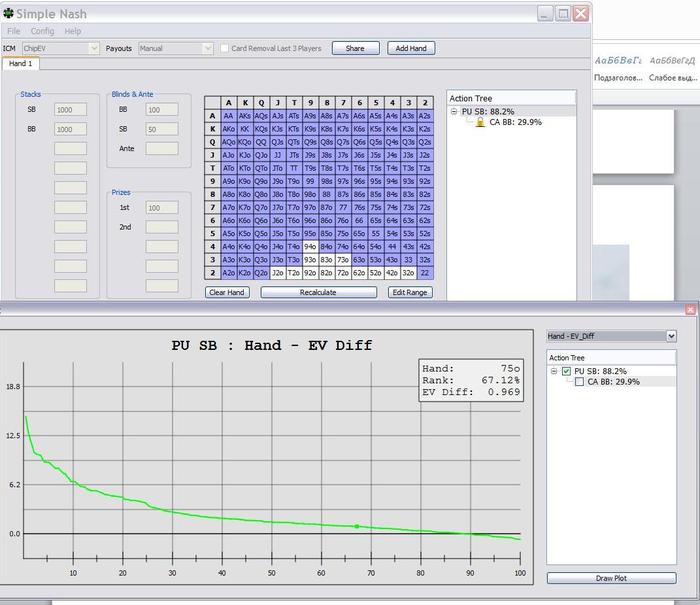Click the 2nd prize input field
Image resolution: width=700 pixels, height=605 pixels.
(162, 227)
